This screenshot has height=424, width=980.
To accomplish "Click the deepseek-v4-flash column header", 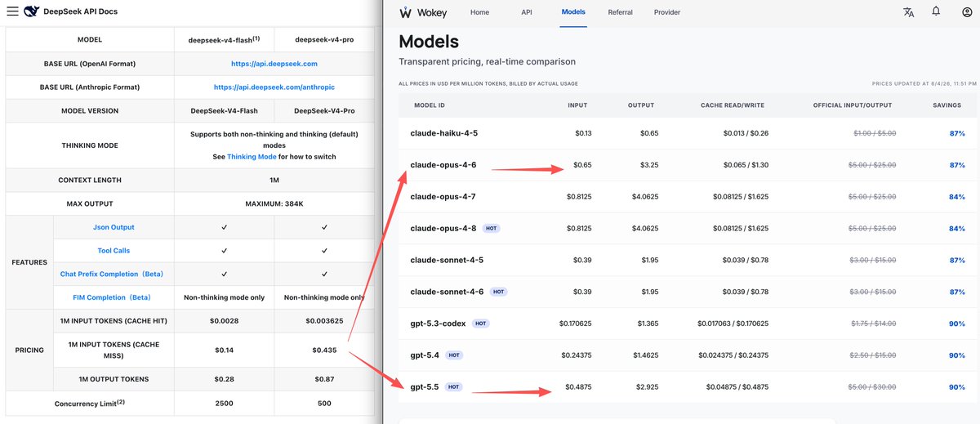I will [224, 39].
